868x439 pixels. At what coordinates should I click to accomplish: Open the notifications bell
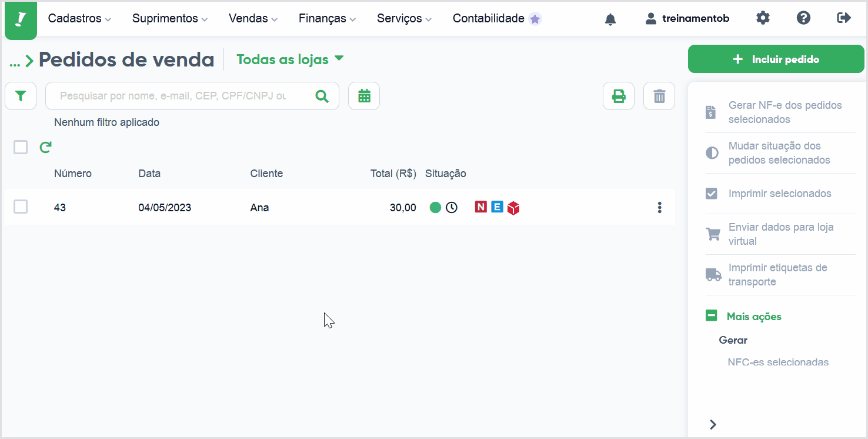[x=610, y=19]
